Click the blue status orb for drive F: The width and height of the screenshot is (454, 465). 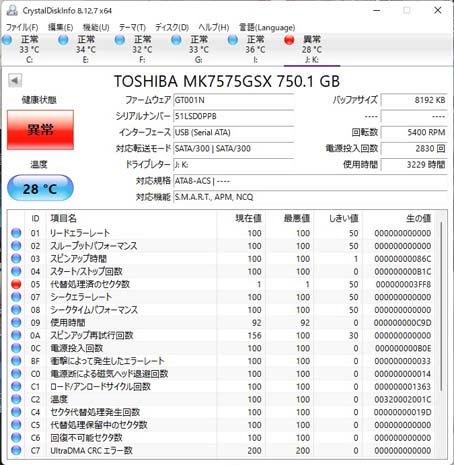pyautogui.click(x=120, y=40)
